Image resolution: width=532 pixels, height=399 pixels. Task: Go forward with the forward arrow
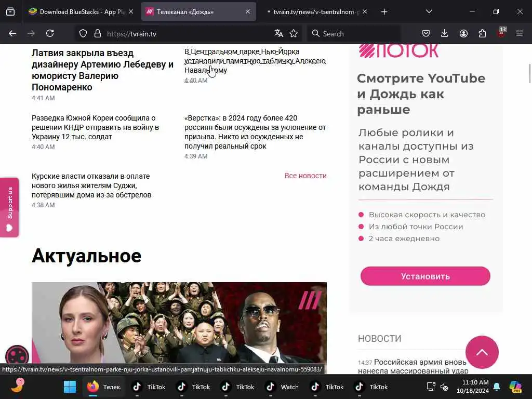[31, 34]
